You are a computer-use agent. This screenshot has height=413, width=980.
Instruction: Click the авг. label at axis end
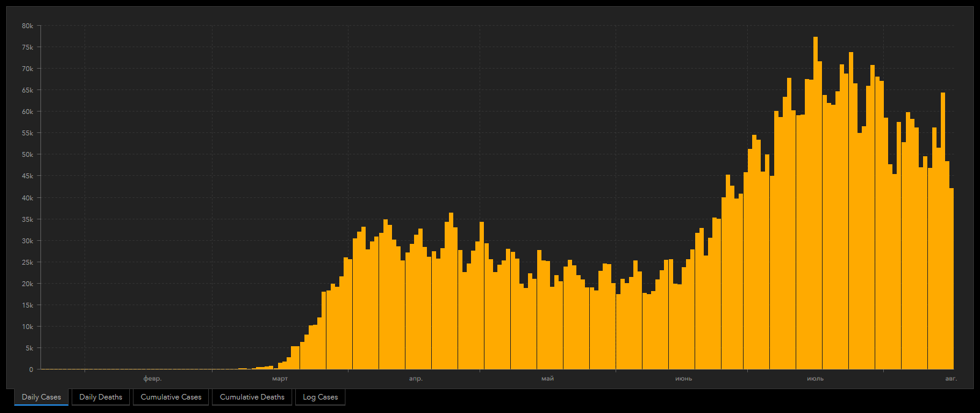click(951, 379)
